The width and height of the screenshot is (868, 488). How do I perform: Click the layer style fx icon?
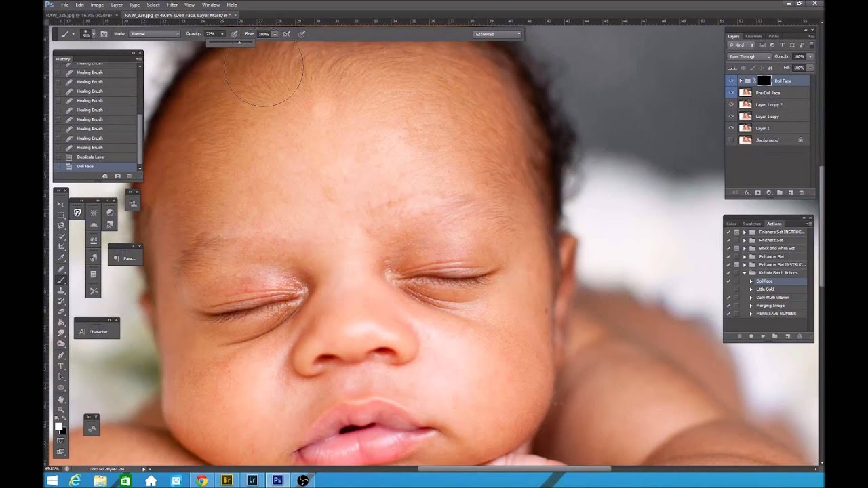tap(747, 192)
